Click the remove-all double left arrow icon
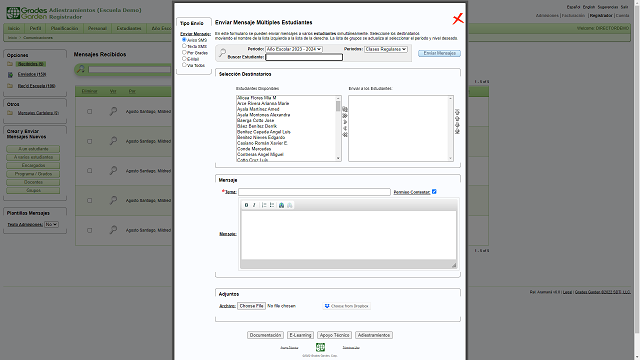 coord(345,134)
